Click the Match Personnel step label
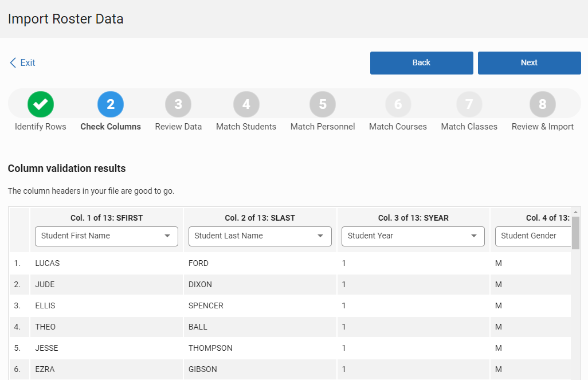Image resolution: width=588 pixels, height=380 pixels. coord(323,127)
